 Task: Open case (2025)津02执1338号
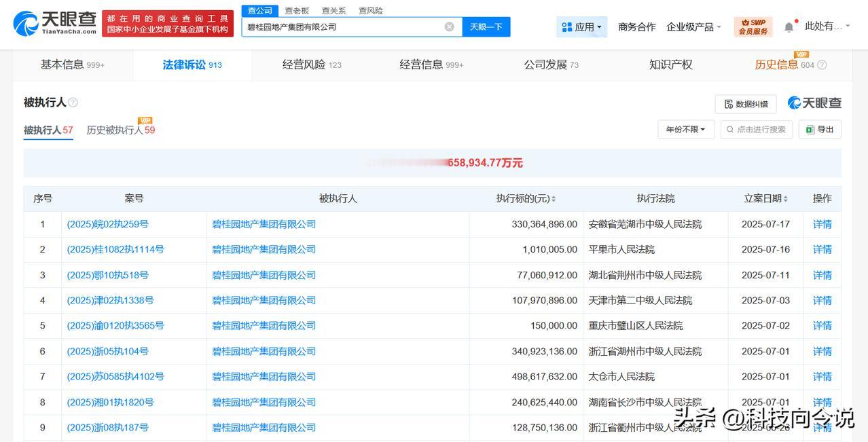coord(110,300)
